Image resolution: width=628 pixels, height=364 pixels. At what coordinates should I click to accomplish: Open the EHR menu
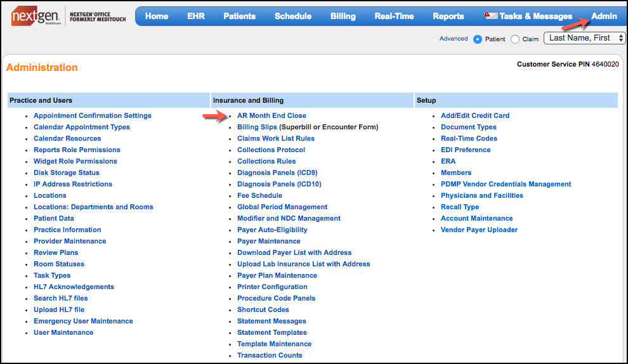(196, 16)
